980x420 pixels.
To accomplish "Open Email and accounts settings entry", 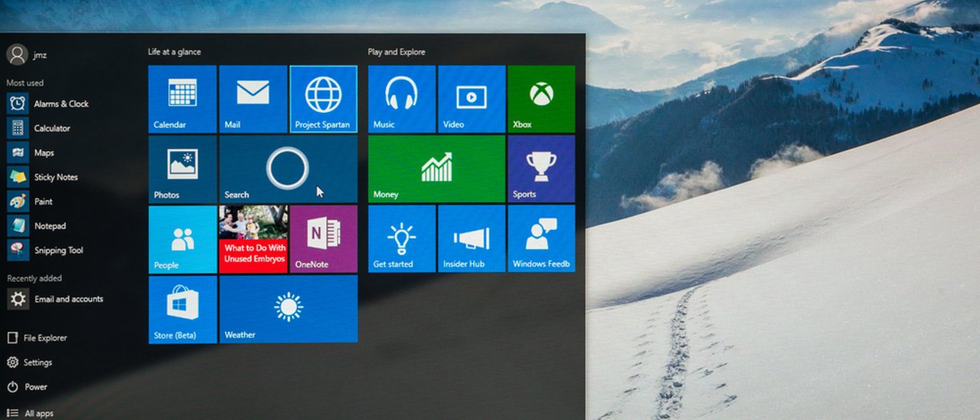I will pos(55,299).
